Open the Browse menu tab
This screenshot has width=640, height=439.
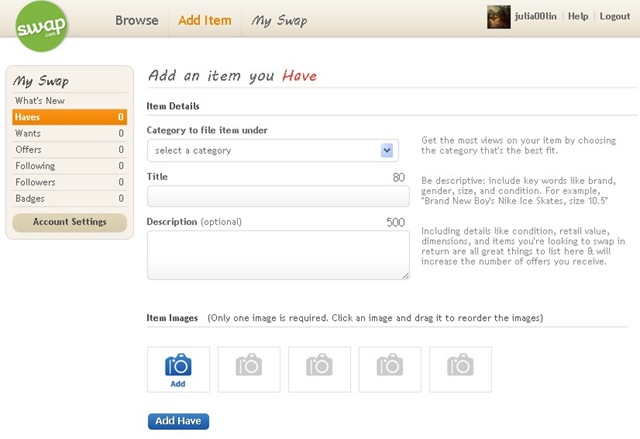137,20
